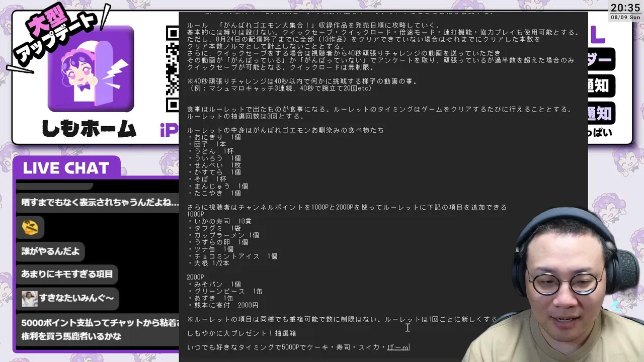This screenshot has width=644, height=362.
Task: Click the しもやかに大プレゼント！抽選箱 line
Action: pos(242,334)
